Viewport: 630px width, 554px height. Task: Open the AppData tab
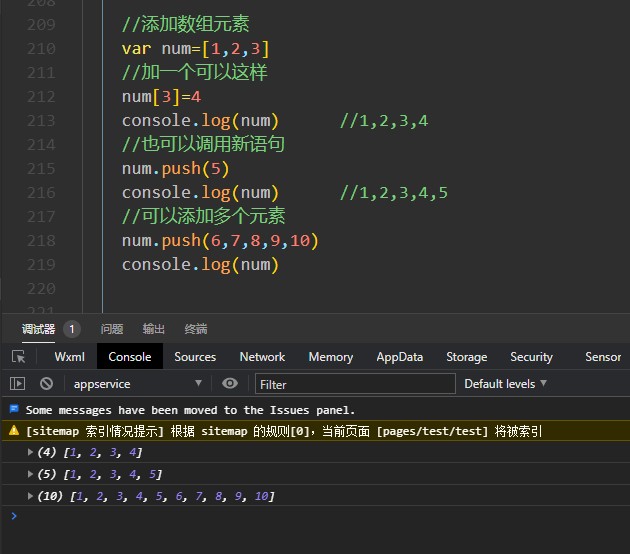tap(399, 357)
